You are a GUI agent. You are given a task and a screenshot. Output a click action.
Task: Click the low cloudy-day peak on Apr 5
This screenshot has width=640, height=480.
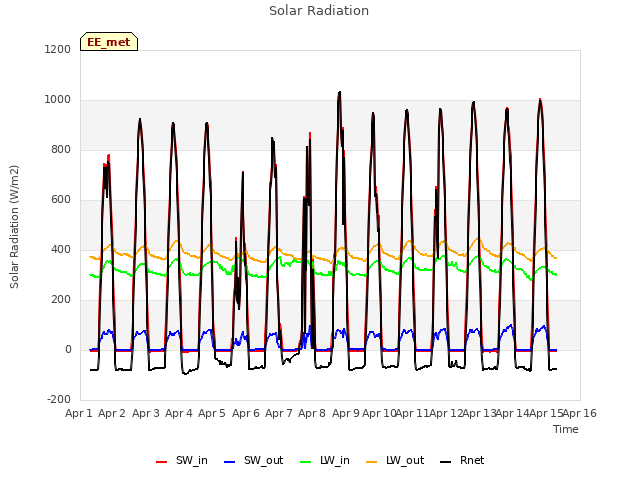tap(243, 173)
